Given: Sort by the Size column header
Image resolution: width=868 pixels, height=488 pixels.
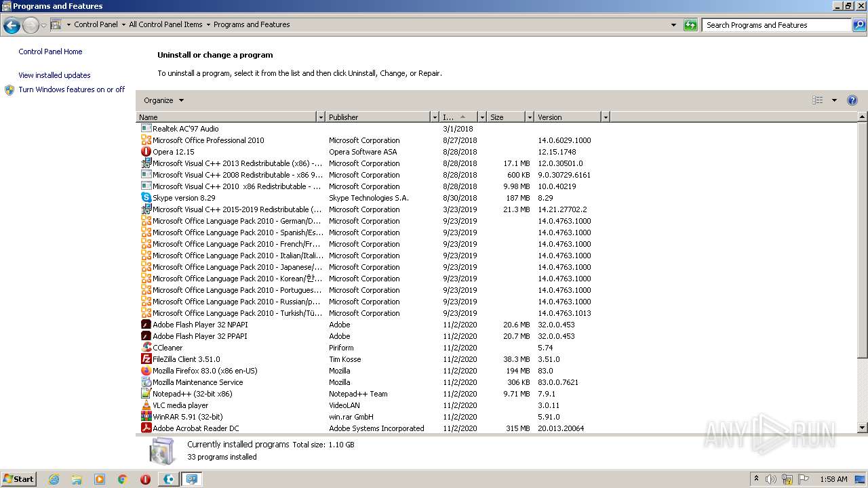Looking at the screenshot, I should pos(507,117).
